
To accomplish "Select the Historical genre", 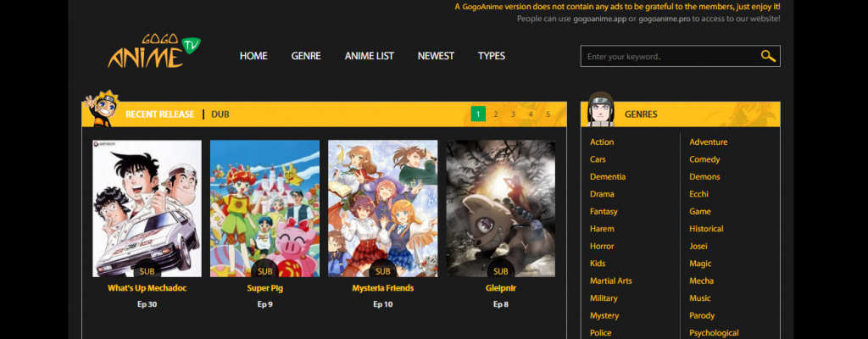I will click(706, 229).
